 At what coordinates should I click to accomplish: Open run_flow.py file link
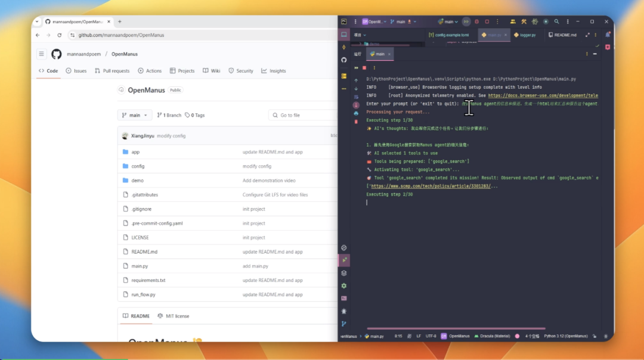click(143, 294)
